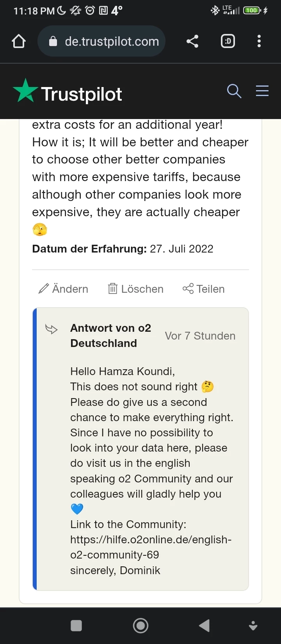The width and height of the screenshot is (281, 644).
Task: Tap the Android home circle button
Action: 140,626
